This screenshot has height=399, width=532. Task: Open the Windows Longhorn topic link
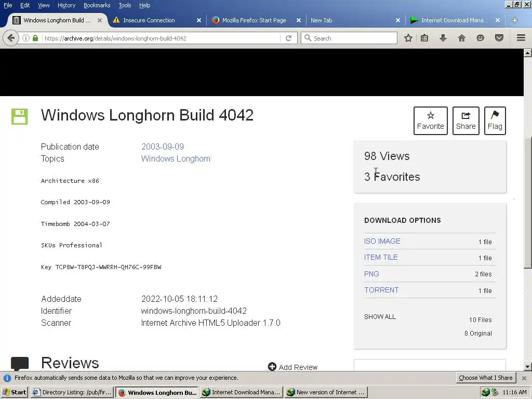[x=176, y=158]
